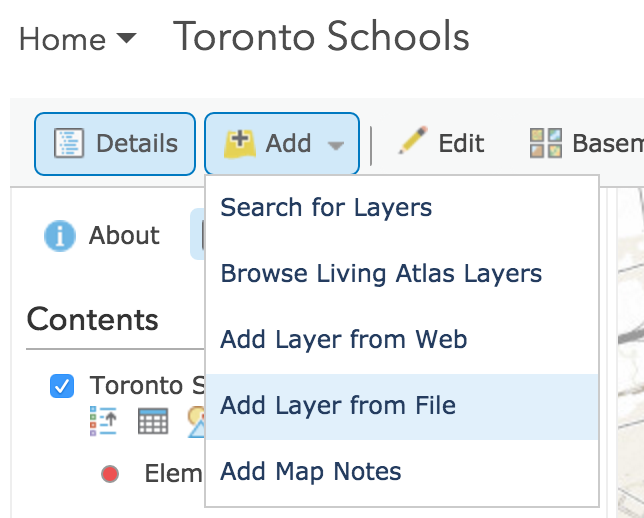
Task: Collapse the Add dropdown arrow
Action: coord(336,145)
